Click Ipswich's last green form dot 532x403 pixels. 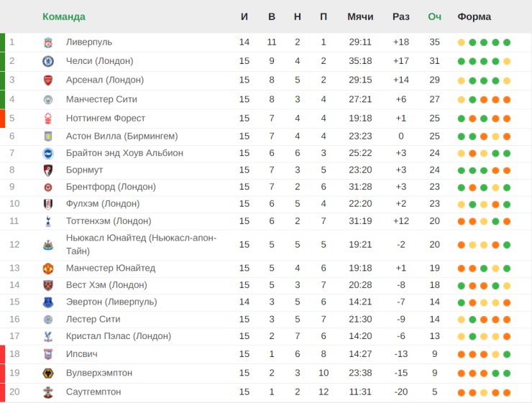coord(507,355)
